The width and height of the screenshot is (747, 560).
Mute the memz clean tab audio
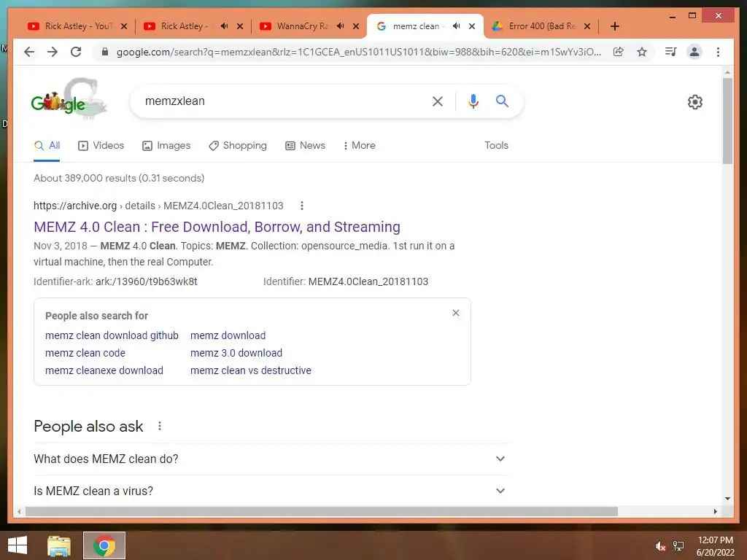456,26
